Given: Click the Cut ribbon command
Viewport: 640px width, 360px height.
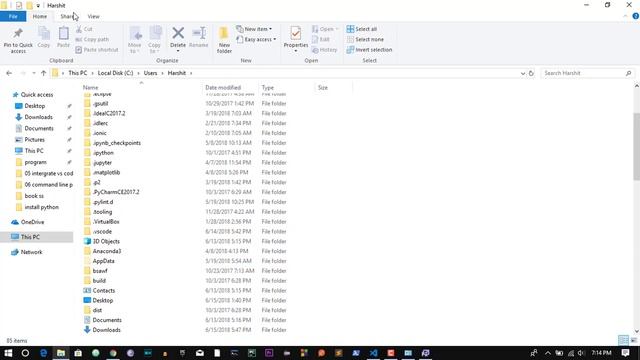Looking at the screenshot, I should click(x=84, y=29).
